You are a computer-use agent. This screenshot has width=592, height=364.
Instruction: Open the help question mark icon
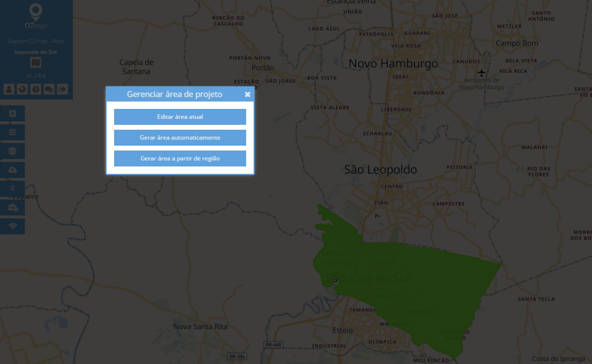tap(36, 89)
